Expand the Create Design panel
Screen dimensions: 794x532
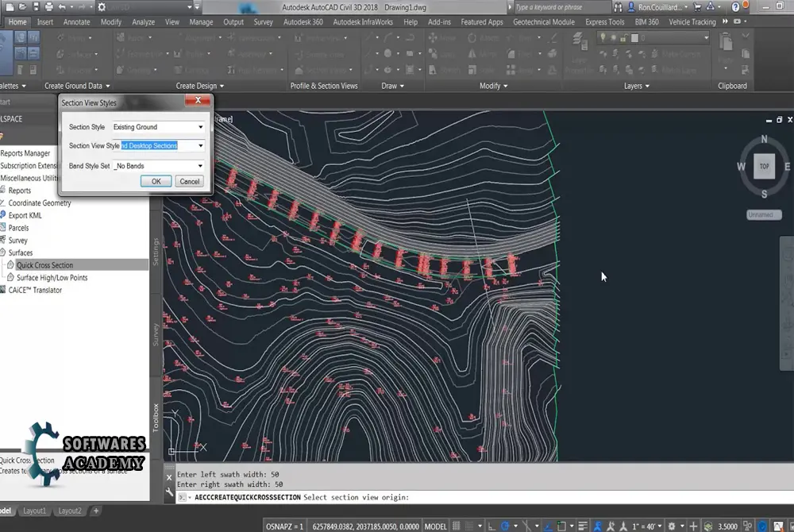pos(199,86)
